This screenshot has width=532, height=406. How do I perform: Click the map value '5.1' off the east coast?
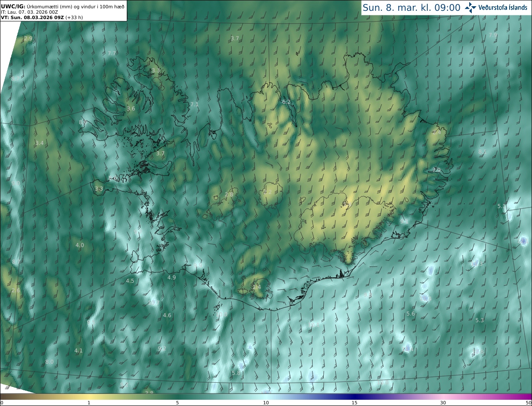[x=502, y=206]
